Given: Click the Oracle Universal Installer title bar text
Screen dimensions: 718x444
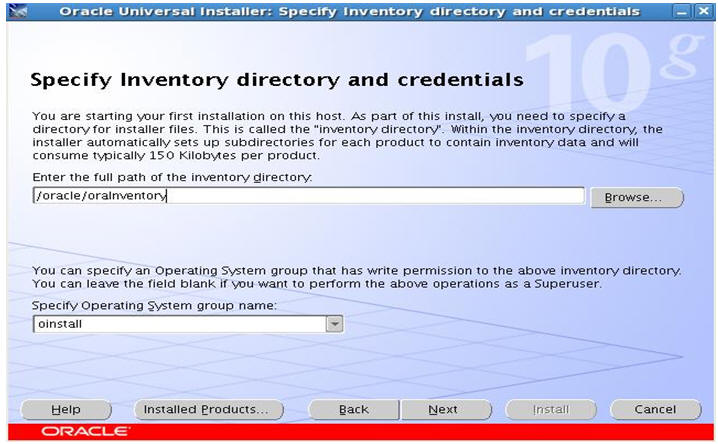Looking at the screenshot, I should point(349,11).
